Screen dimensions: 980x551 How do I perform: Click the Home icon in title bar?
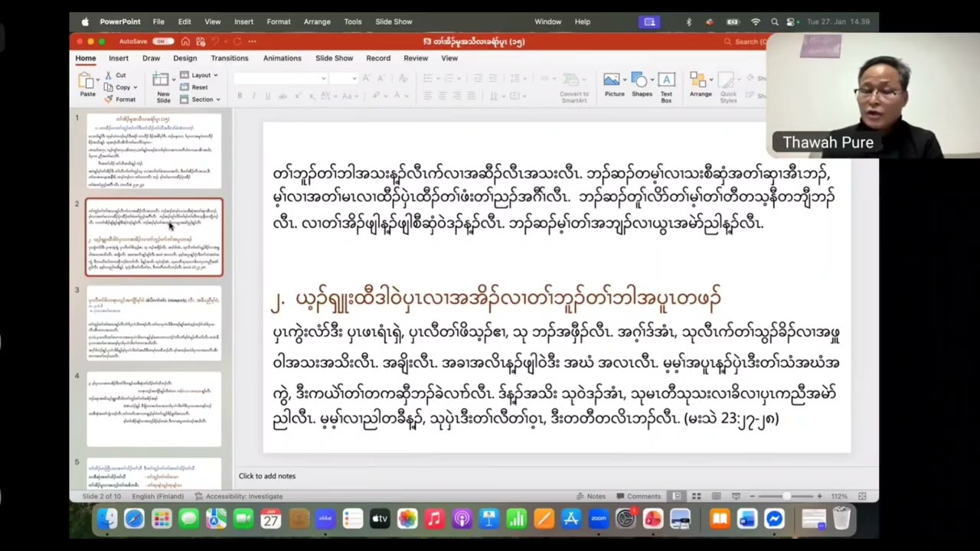[x=185, y=41]
